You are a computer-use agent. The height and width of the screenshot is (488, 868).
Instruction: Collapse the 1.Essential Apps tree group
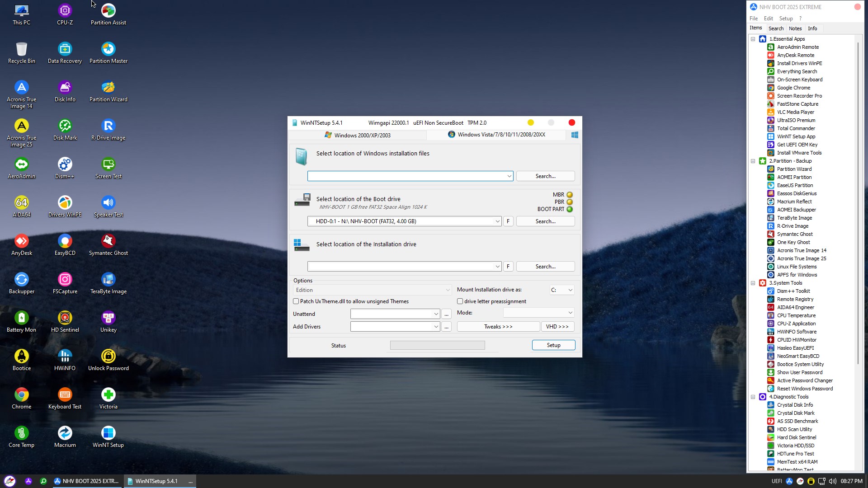[753, 39]
